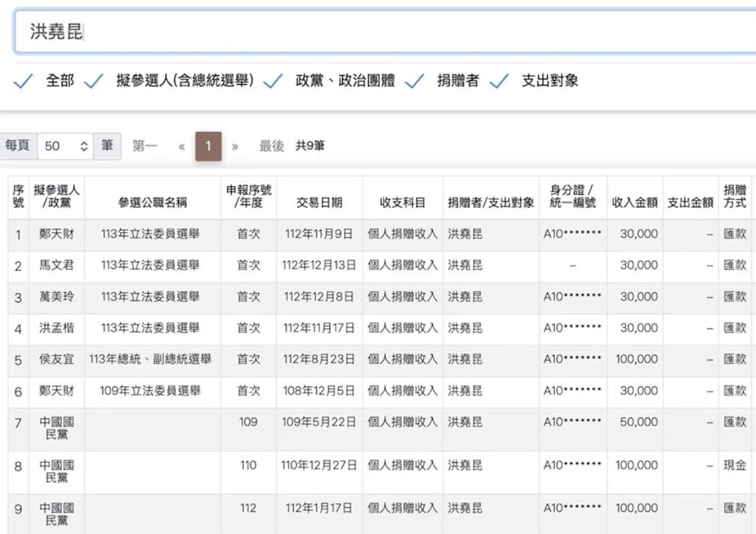The image size is (756, 534).
Task: Select 中國國民黨 in row 7
Action: 56,428
